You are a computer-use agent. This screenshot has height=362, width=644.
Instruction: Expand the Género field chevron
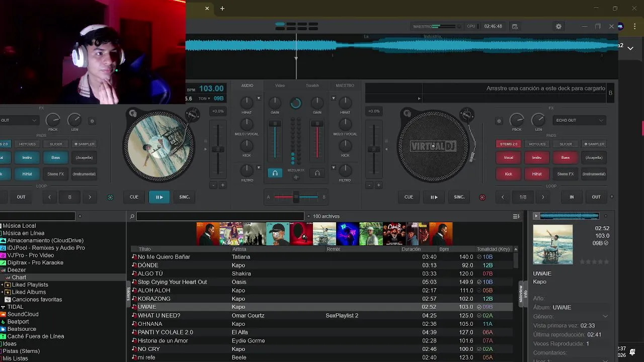click(605, 316)
